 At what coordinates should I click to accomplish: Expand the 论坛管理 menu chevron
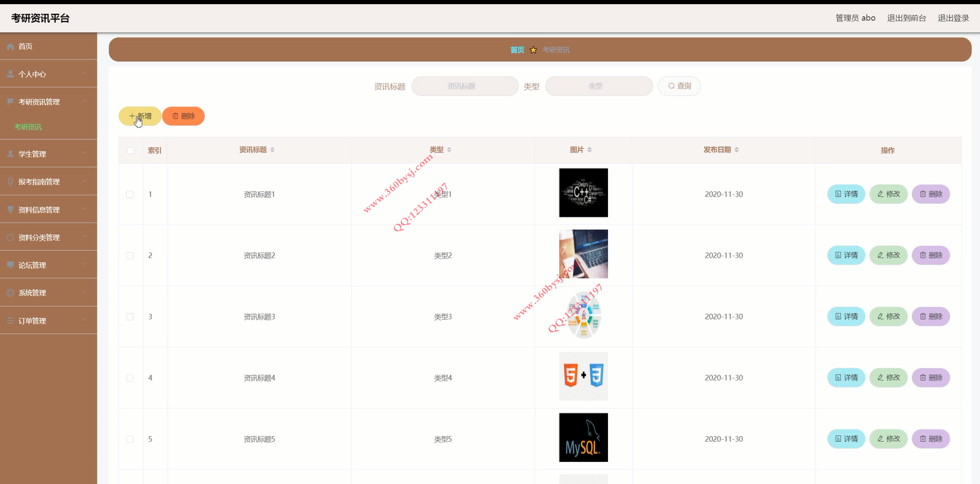click(x=85, y=265)
